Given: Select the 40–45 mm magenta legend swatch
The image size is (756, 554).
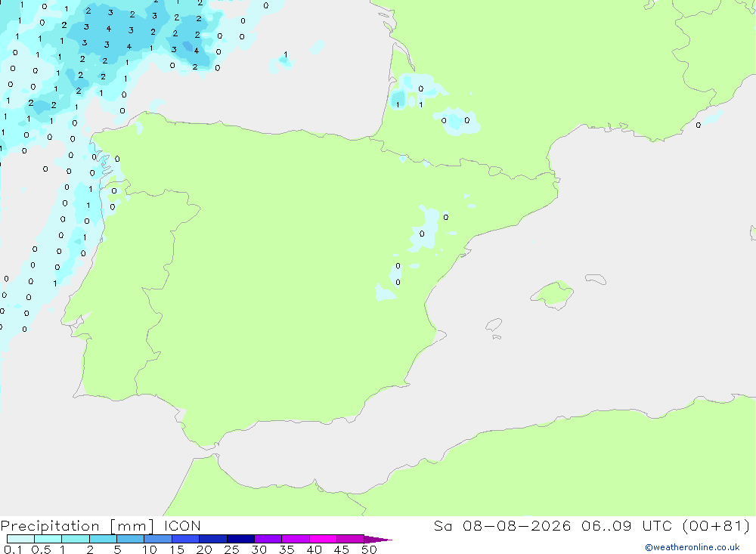Looking at the screenshot, I should (323, 539).
